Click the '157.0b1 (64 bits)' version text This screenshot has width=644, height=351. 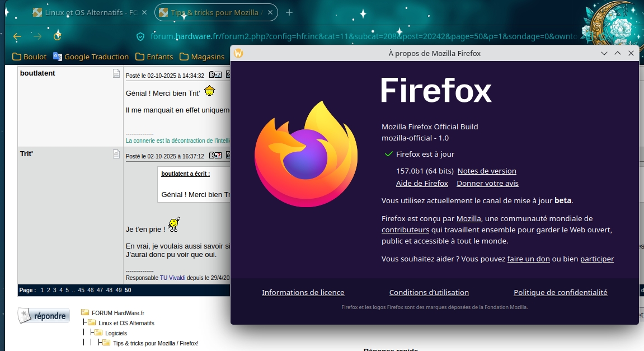tap(425, 171)
